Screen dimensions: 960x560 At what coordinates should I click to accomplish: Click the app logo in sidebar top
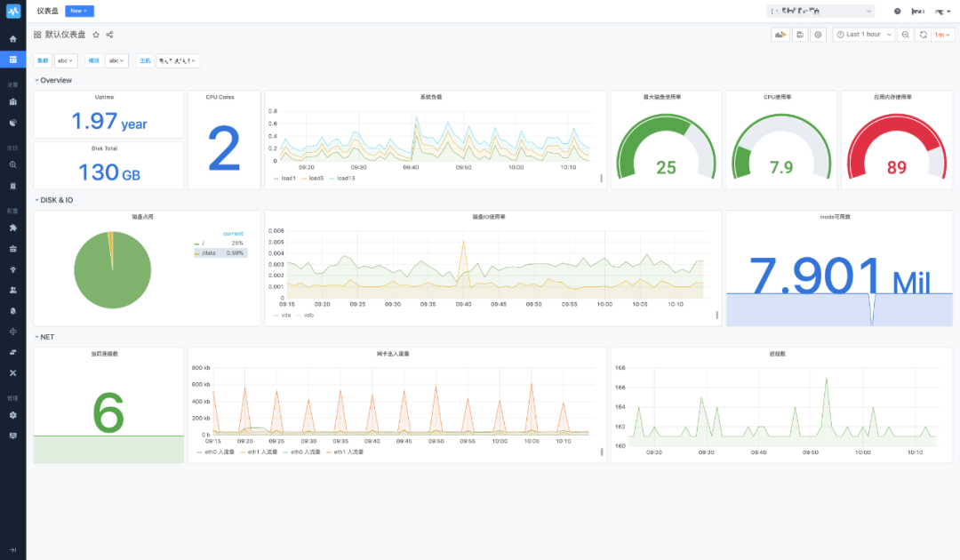[12, 11]
